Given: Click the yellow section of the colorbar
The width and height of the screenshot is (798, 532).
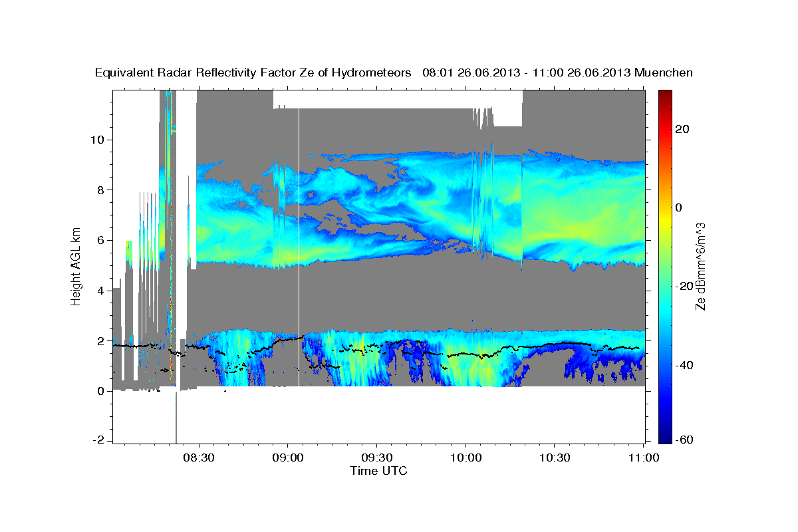Looking at the screenshot, I should (664, 219).
